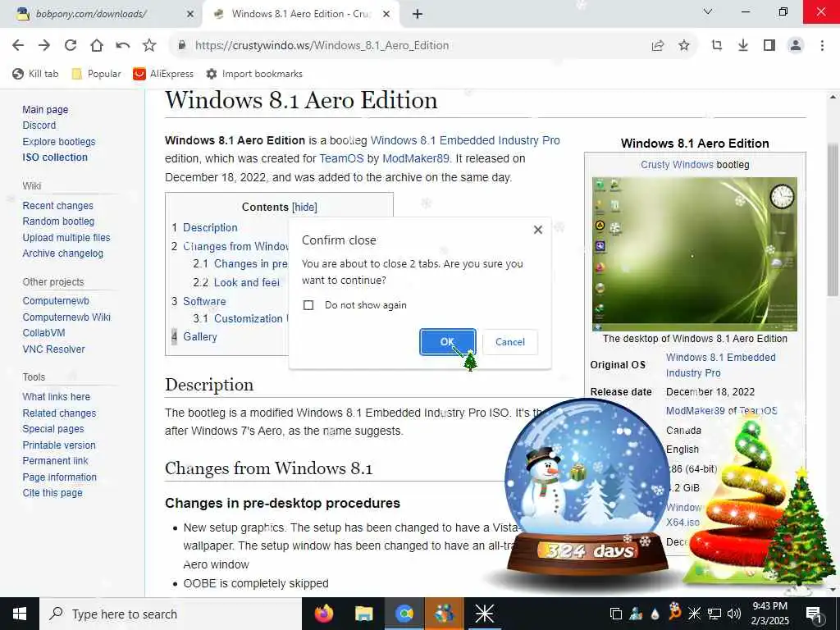Share this page via address bar share icon
Screen dimensions: 840x630
coord(658,46)
